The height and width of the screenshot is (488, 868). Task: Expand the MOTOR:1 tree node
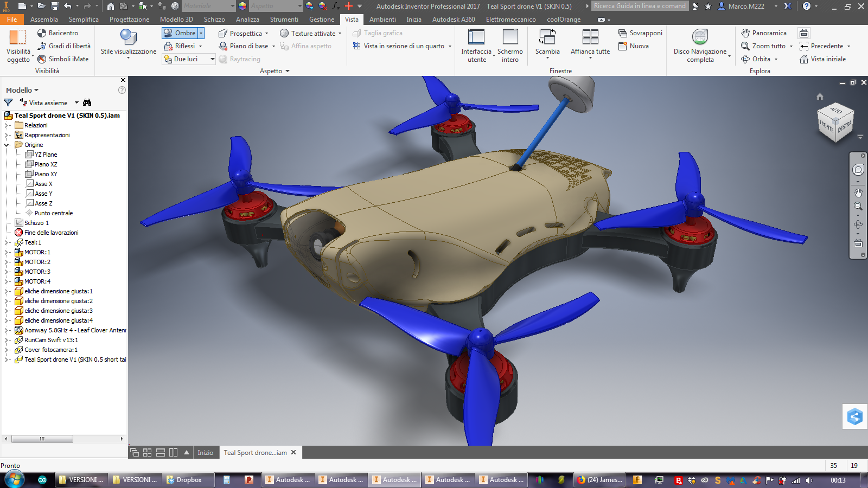(x=7, y=252)
